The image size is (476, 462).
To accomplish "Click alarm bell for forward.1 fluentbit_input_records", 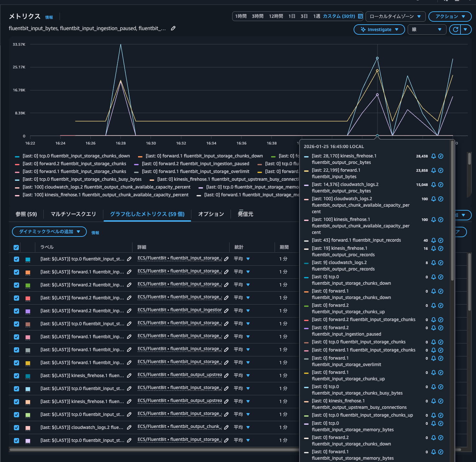I will pos(434,240).
